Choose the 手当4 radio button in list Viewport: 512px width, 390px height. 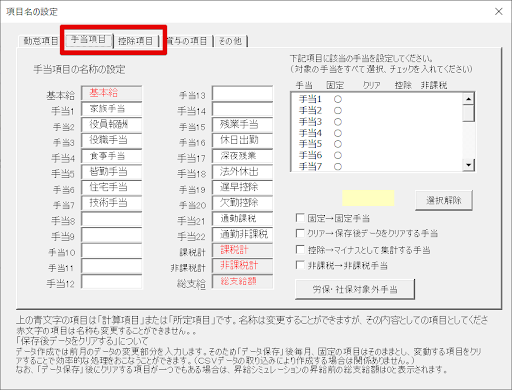pos(338,133)
